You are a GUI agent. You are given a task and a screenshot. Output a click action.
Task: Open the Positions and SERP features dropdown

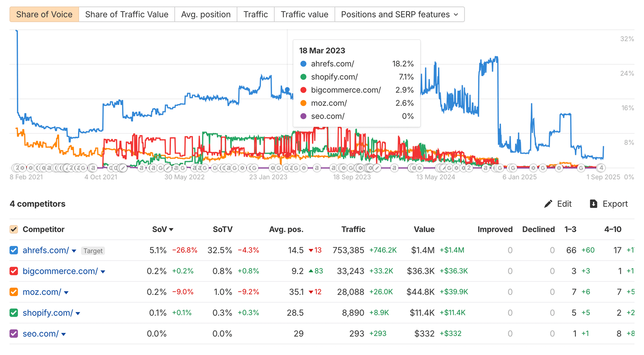click(x=399, y=14)
